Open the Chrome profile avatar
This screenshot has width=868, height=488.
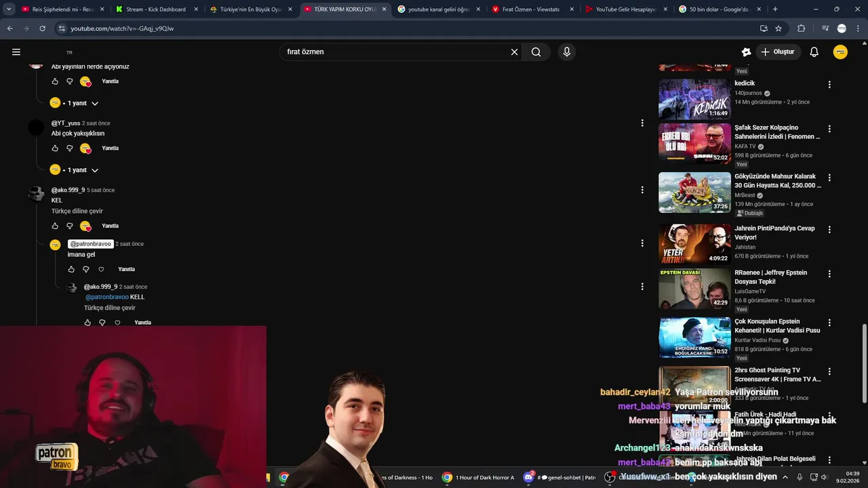(x=842, y=28)
